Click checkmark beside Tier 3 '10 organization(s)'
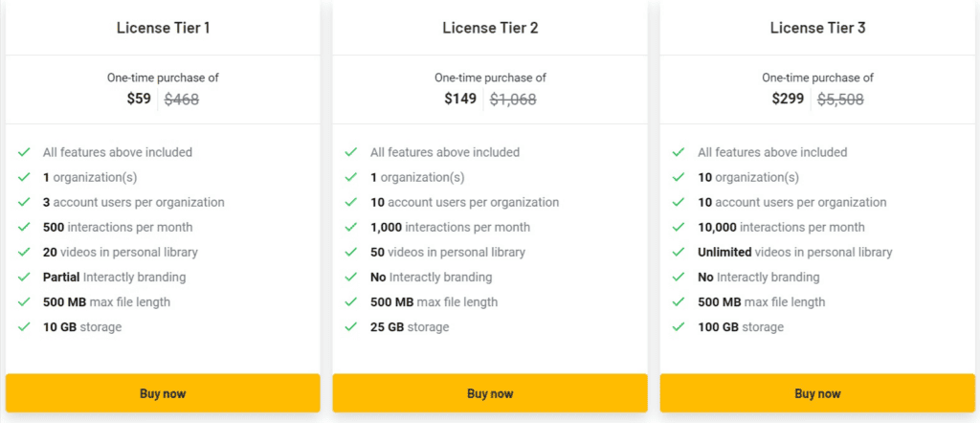The width and height of the screenshot is (980, 423). [679, 177]
